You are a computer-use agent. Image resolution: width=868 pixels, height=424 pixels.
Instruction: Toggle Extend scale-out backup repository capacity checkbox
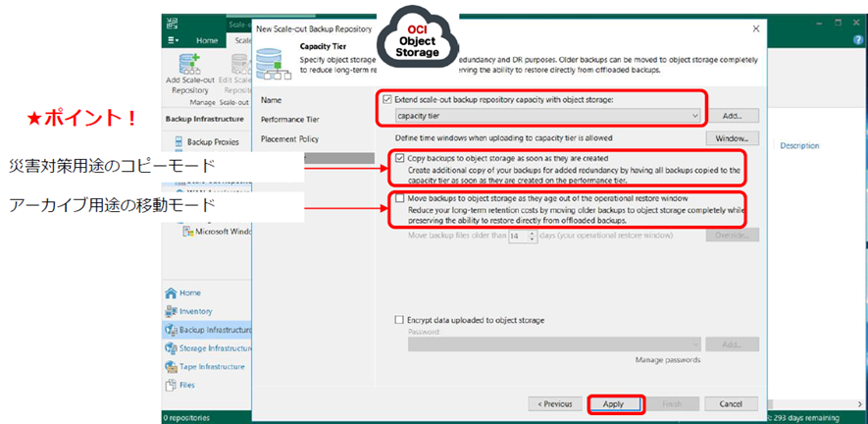[387, 100]
